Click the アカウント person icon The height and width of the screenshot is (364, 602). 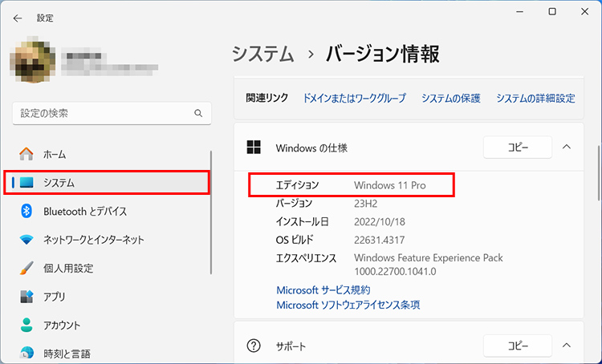coord(26,326)
